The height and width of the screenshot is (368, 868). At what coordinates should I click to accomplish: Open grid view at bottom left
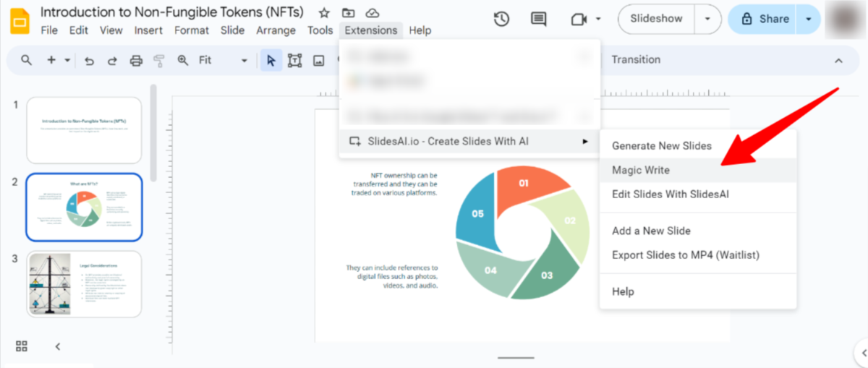(x=22, y=346)
